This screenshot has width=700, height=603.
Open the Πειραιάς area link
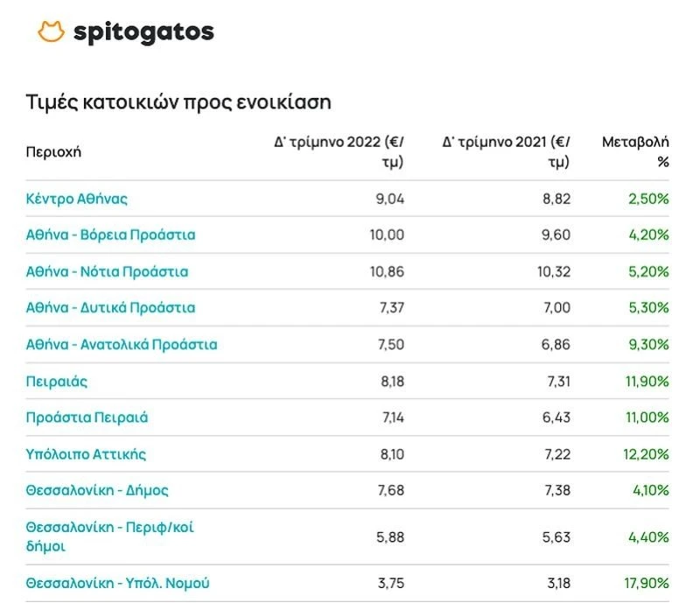(x=57, y=381)
